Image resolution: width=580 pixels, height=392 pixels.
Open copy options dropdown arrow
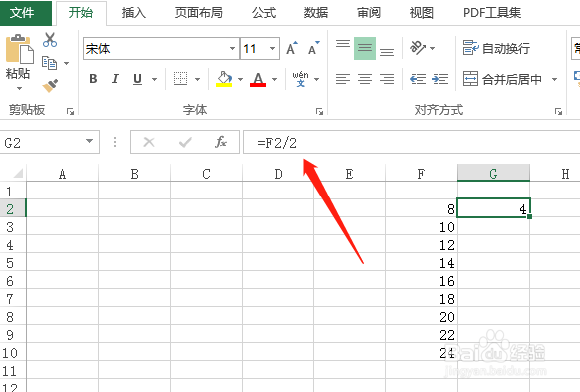coord(66,63)
